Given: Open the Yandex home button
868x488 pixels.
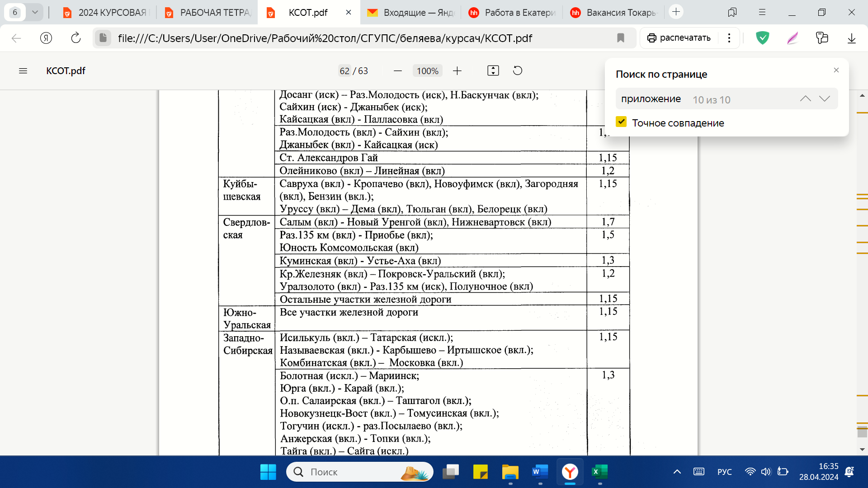Looking at the screenshot, I should 46,38.
